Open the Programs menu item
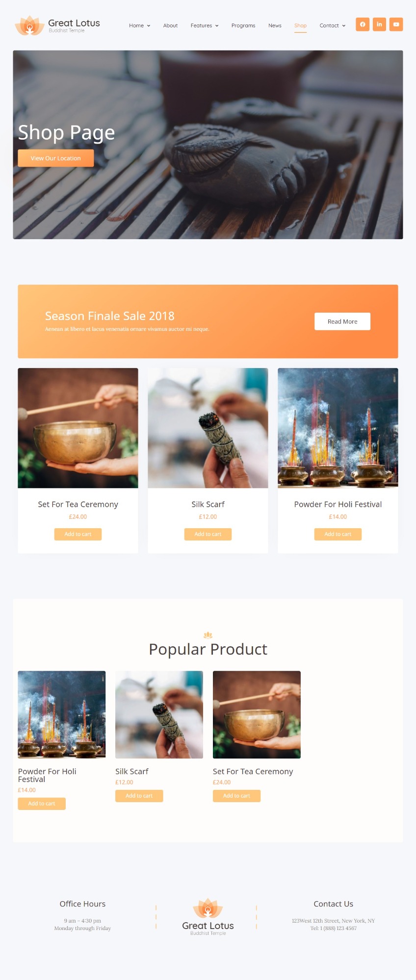416x980 pixels. [x=243, y=25]
